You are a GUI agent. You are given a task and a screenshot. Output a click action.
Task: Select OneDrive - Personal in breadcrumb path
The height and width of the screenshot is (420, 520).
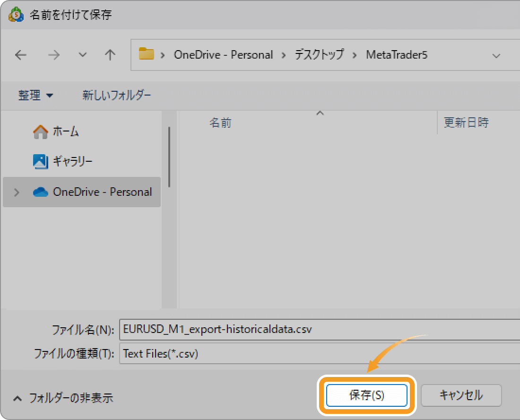point(223,55)
